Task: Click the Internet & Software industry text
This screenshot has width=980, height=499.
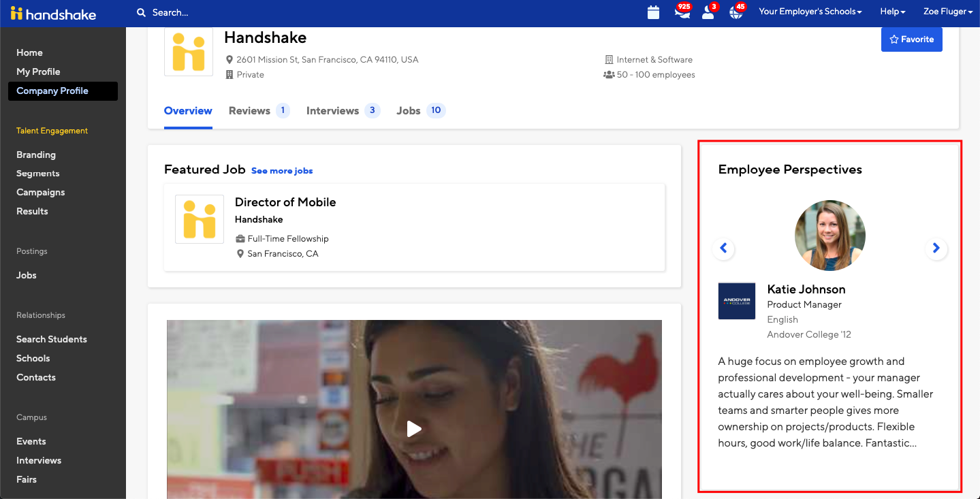Action: pyautogui.click(x=654, y=60)
